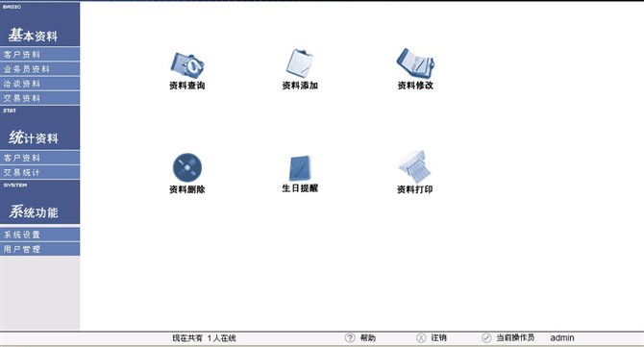
Task: Open 系统设置 in the sidebar
Action: point(39,235)
